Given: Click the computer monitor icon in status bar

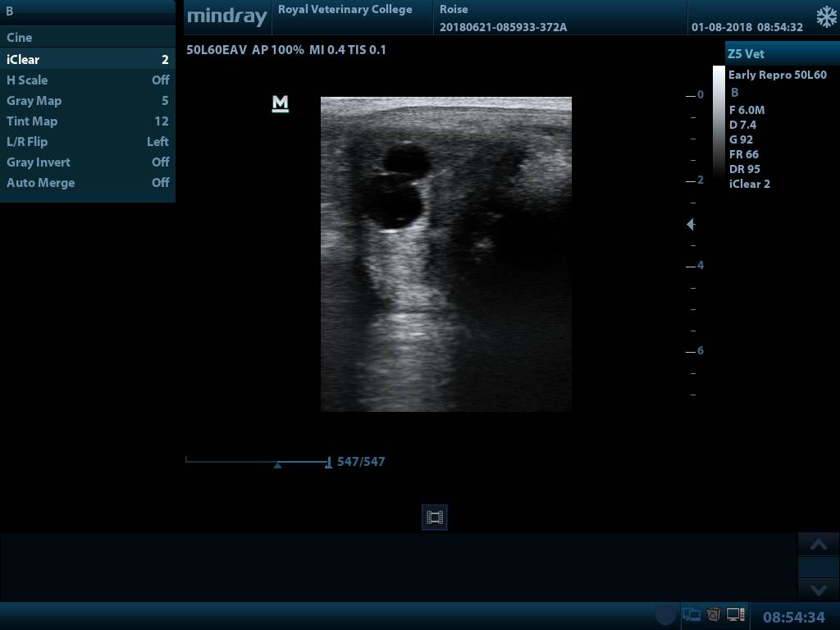Looking at the screenshot, I should point(735,614).
